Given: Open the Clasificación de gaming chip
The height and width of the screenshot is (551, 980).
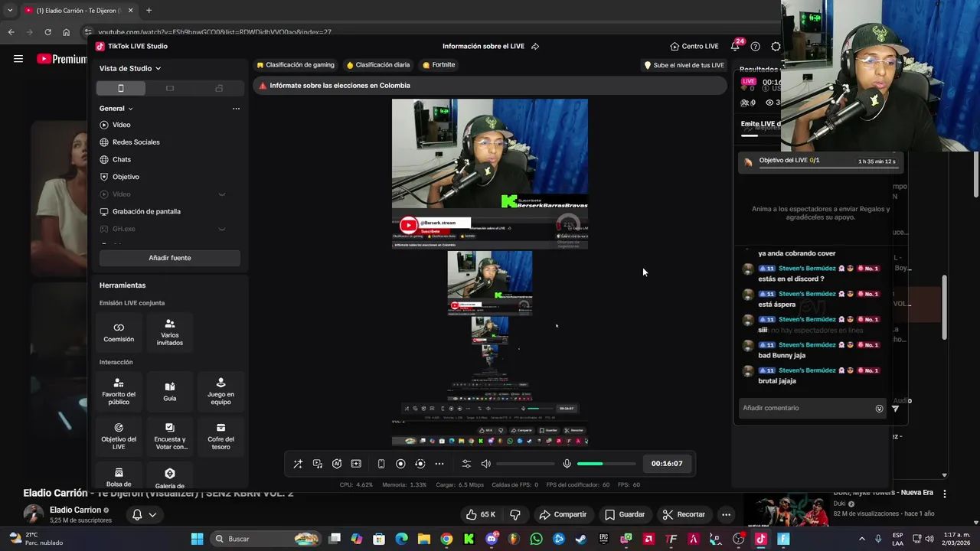Looking at the screenshot, I should [296, 65].
